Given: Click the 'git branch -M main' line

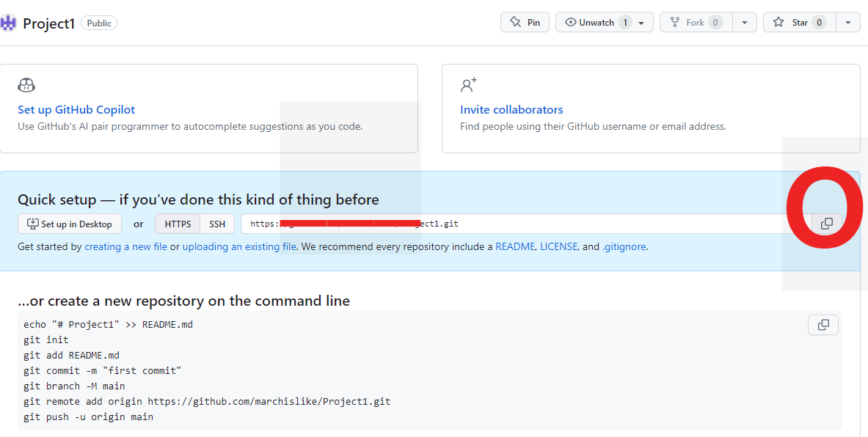Looking at the screenshot, I should pyautogui.click(x=75, y=386).
